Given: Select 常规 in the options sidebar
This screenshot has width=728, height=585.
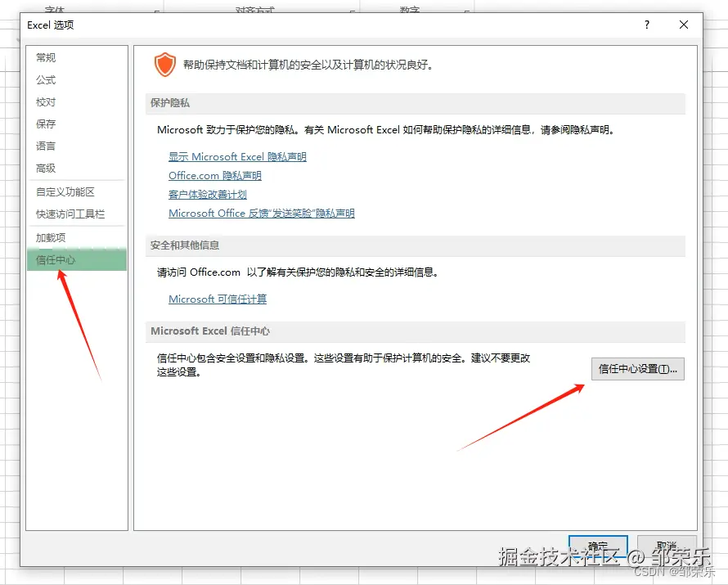Looking at the screenshot, I should pyautogui.click(x=45, y=57).
